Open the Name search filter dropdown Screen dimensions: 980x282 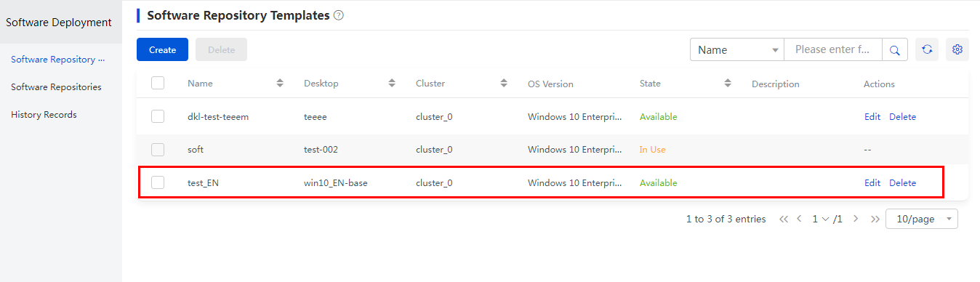click(737, 49)
